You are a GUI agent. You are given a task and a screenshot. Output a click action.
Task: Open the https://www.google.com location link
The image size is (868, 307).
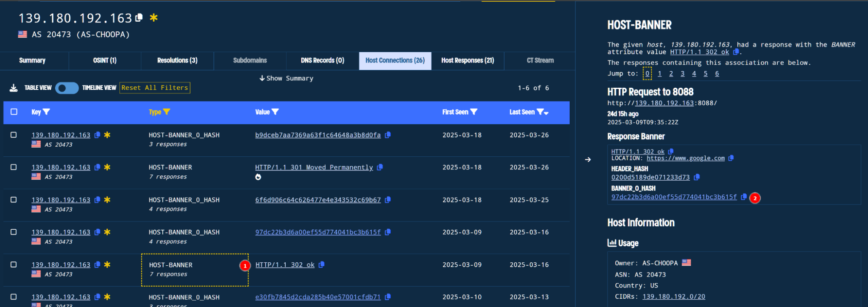pyautogui.click(x=686, y=158)
